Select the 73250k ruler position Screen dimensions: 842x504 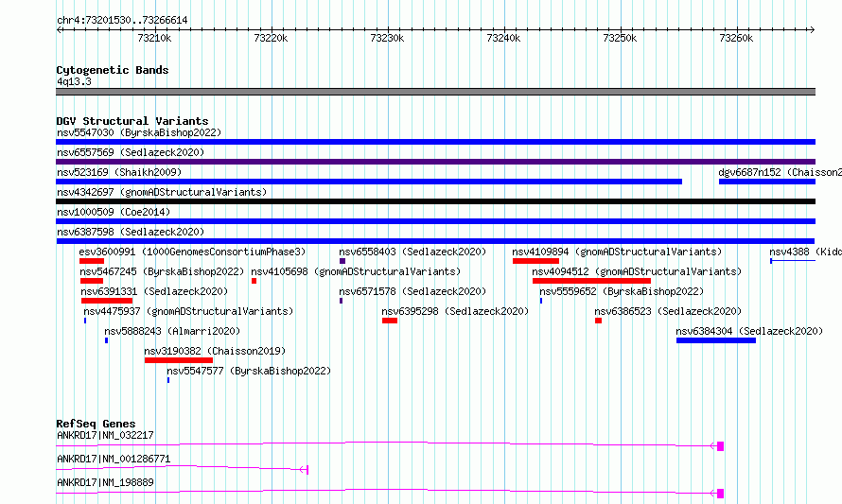coord(620,38)
